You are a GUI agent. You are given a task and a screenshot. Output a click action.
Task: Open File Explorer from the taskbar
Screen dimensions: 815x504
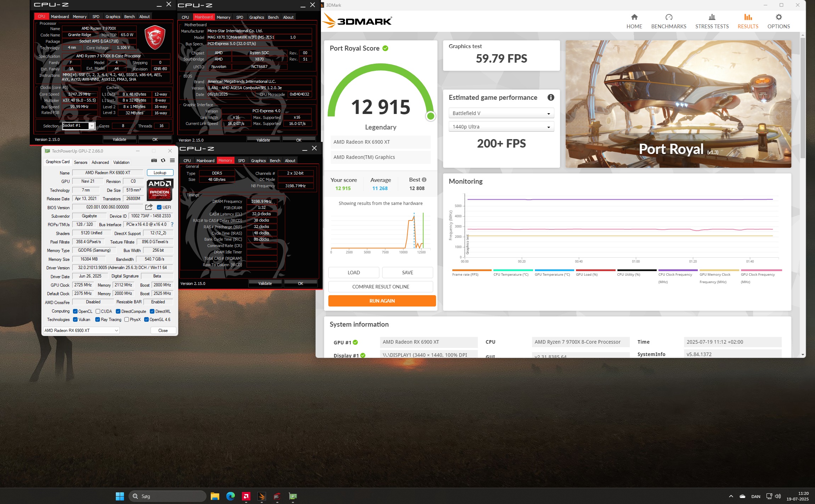coord(215,496)
